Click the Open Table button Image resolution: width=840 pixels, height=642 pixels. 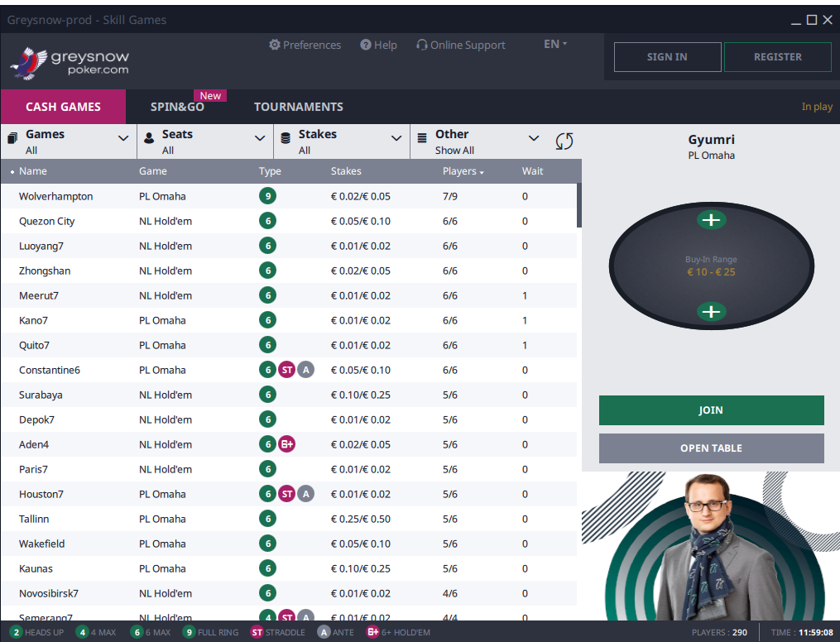tap(711, 448)
